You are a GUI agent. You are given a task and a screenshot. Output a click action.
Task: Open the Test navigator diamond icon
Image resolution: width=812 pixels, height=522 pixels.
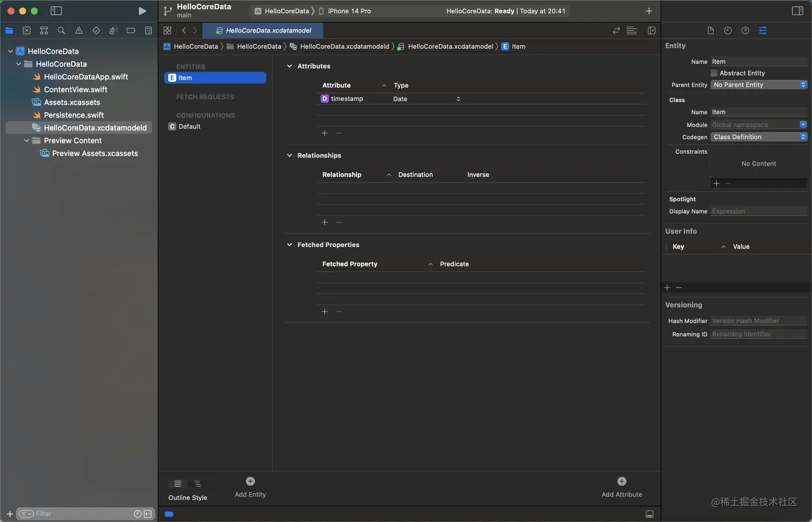point(96,31)
